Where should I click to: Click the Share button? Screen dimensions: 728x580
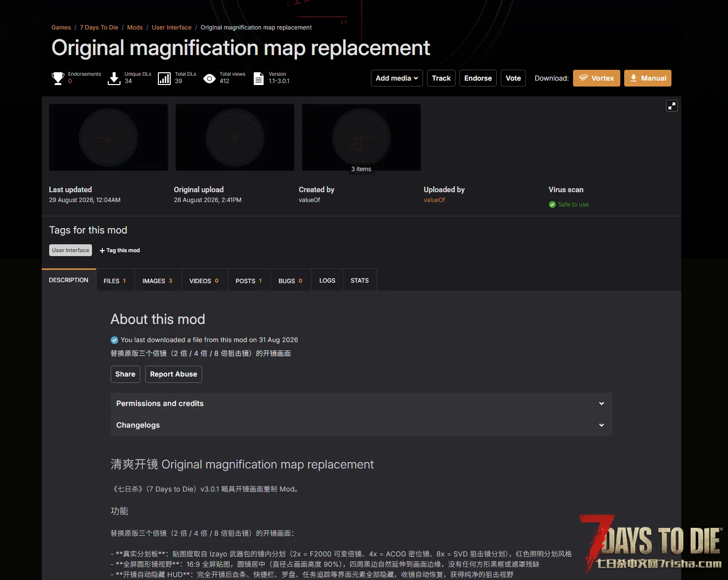click(125, 374)
